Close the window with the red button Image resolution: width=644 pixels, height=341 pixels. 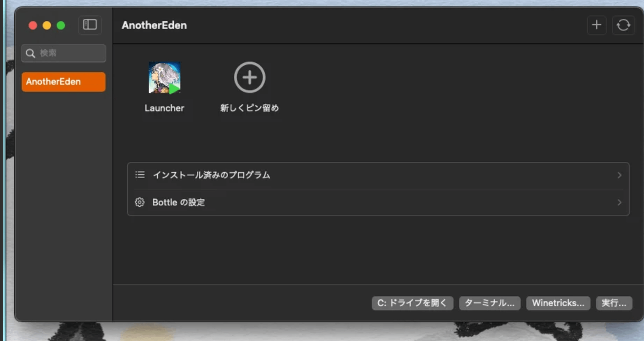tap(33, 25)
